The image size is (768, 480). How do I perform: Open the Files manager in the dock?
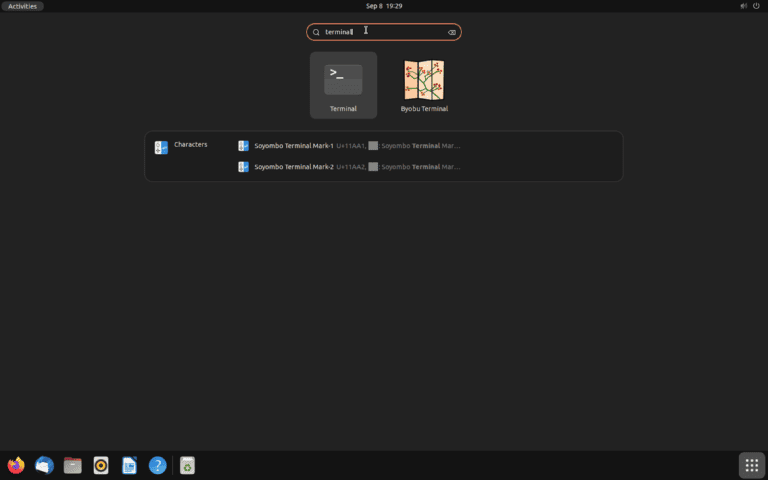[x=72, y=465]
